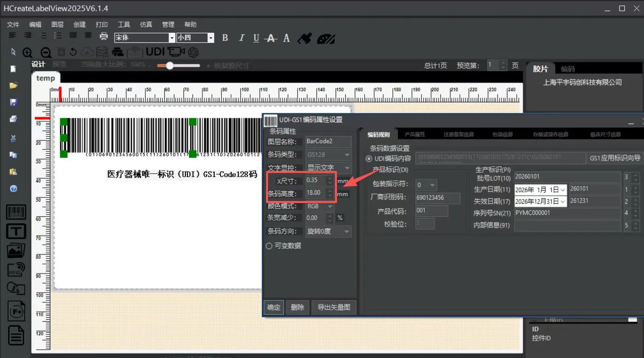Viewport: 644px width, 358px height.
Task: Click the printer icon in toolbar
Action: point(104,37)
